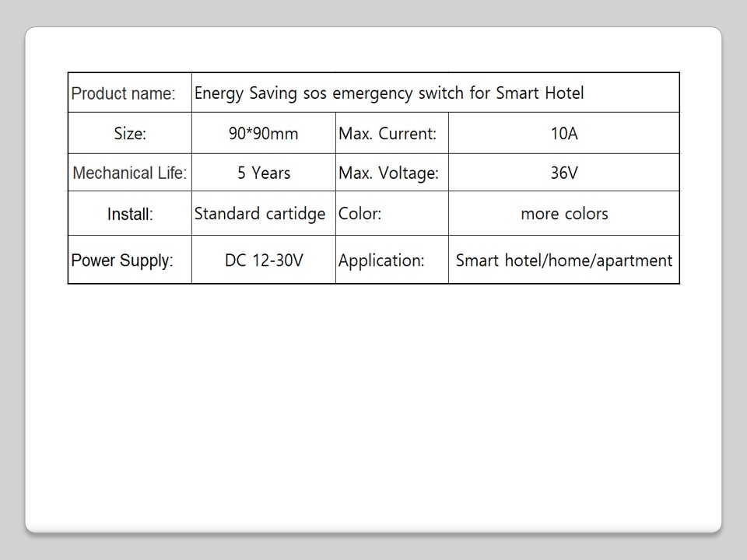This screenshot has width=747, height=560.
Task: Click the "Size:" label cell
Action: [130, 134]
